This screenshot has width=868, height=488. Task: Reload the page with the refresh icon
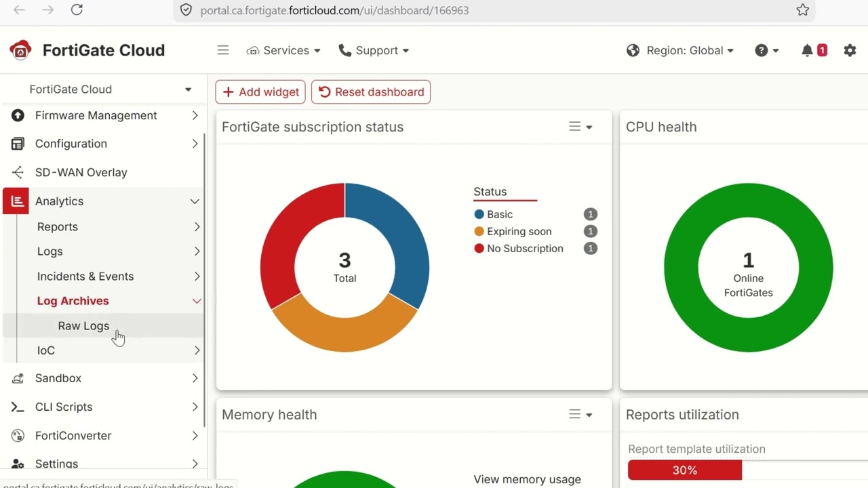coord(77,9)
